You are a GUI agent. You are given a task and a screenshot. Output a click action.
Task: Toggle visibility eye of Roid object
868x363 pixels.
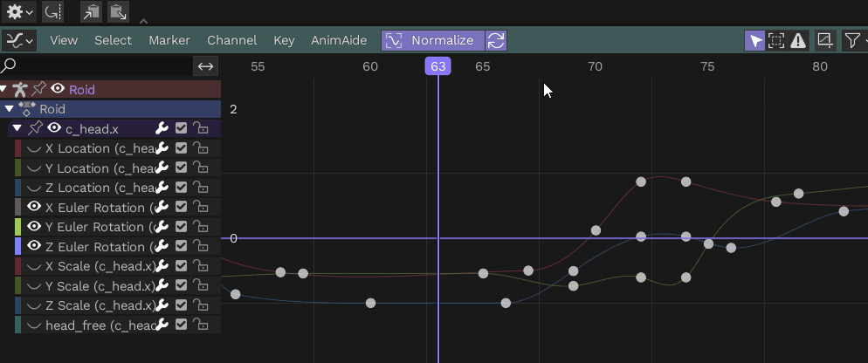pyautogui.click(x=58, y=89)
